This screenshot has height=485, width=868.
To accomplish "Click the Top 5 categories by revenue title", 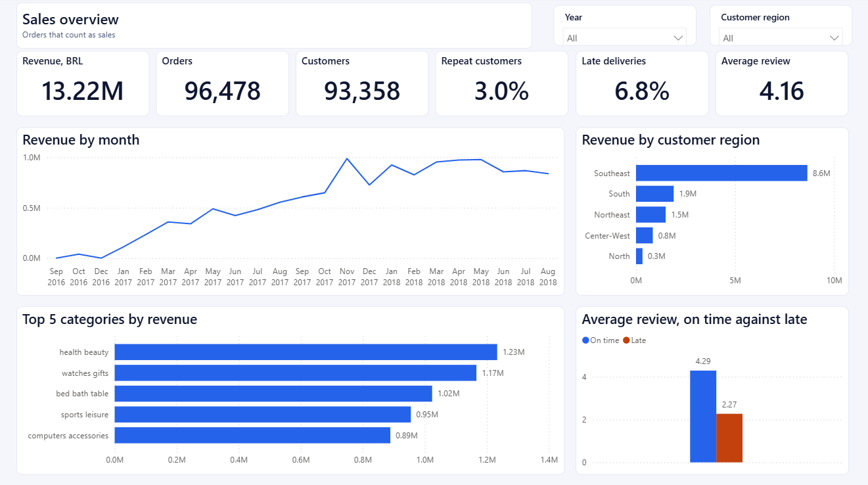I will coord(110,319).
